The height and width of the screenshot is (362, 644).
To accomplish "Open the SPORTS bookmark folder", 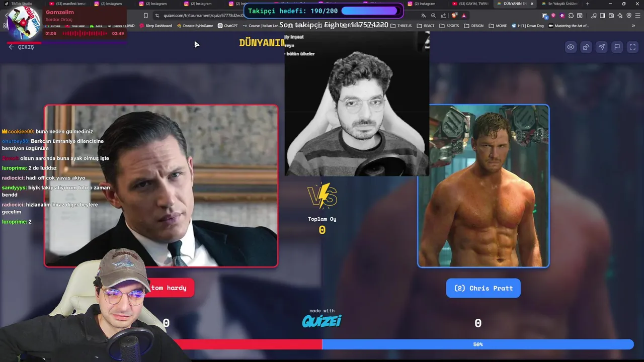I will click(449, 26).
